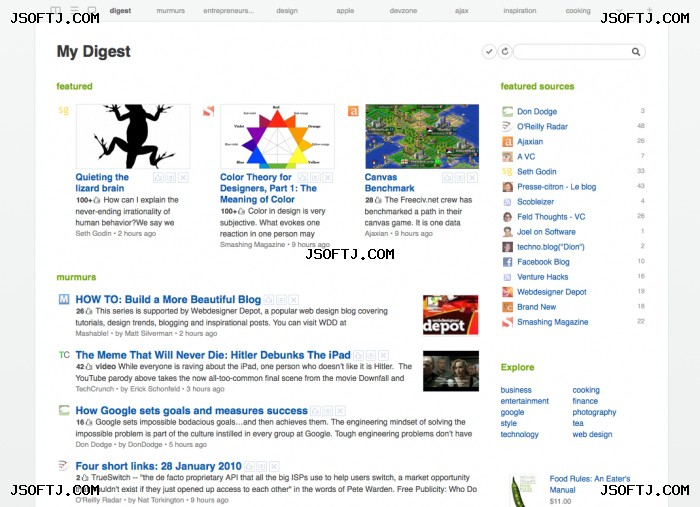Save 'Quieting the lizard brain' for later

coord(171,178)
